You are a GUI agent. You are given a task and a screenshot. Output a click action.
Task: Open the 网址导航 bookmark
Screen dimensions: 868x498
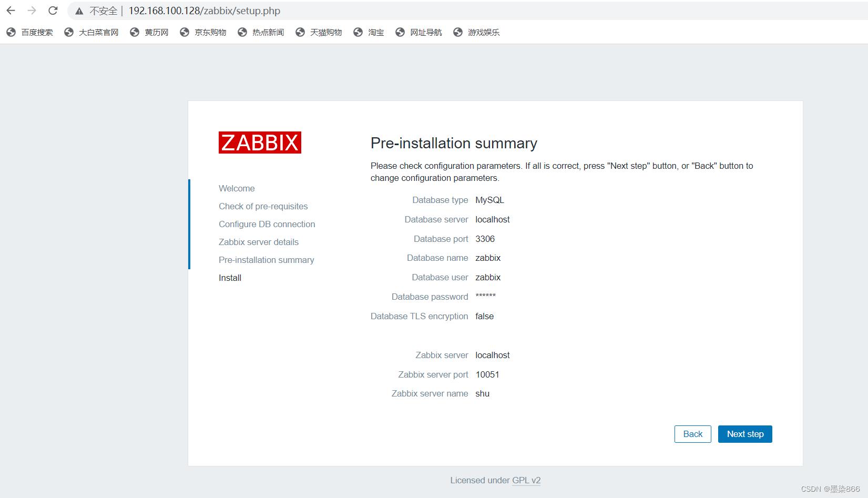(x=418, y=33)
